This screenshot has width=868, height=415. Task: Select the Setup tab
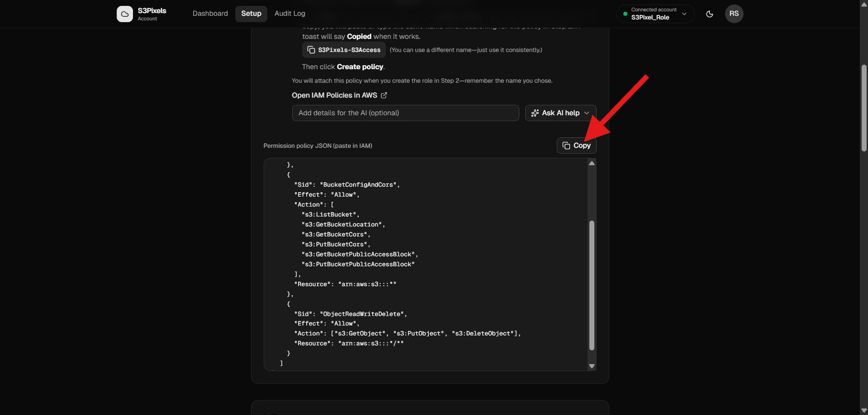click(251, 14)
